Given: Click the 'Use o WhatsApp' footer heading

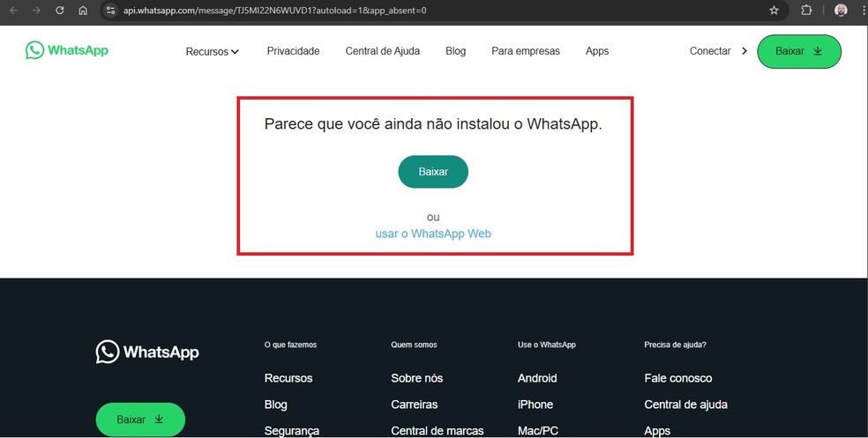Looking at the screenshot, I should point(546,345).
